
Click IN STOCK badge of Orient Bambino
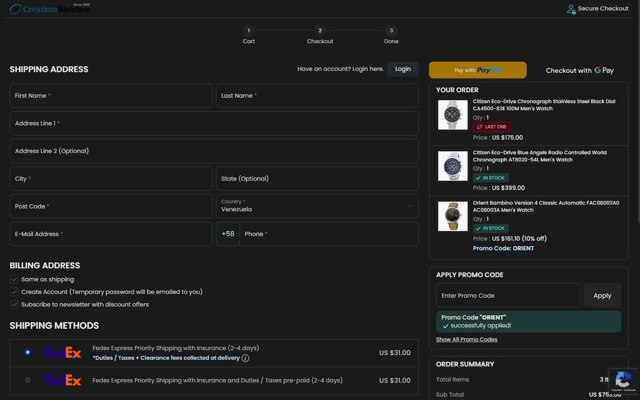490,228
